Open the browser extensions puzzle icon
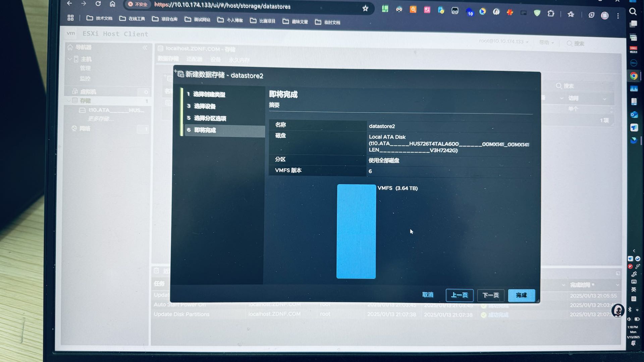644x362 pixels. (x=551, y=14)
